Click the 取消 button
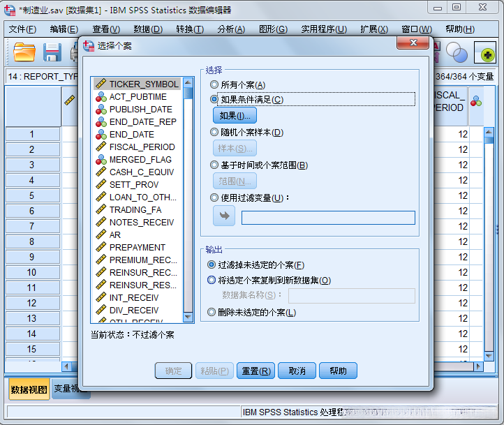 coord(297,371)
